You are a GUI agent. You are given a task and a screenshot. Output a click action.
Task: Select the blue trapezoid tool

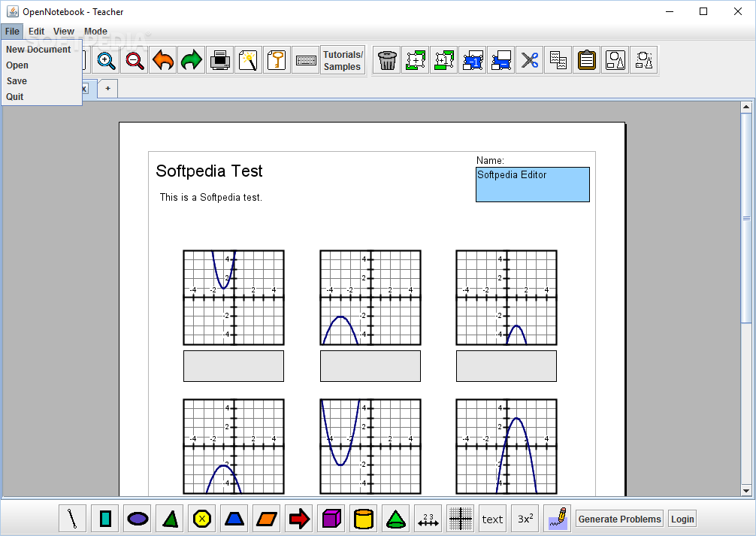pos(234,519)
